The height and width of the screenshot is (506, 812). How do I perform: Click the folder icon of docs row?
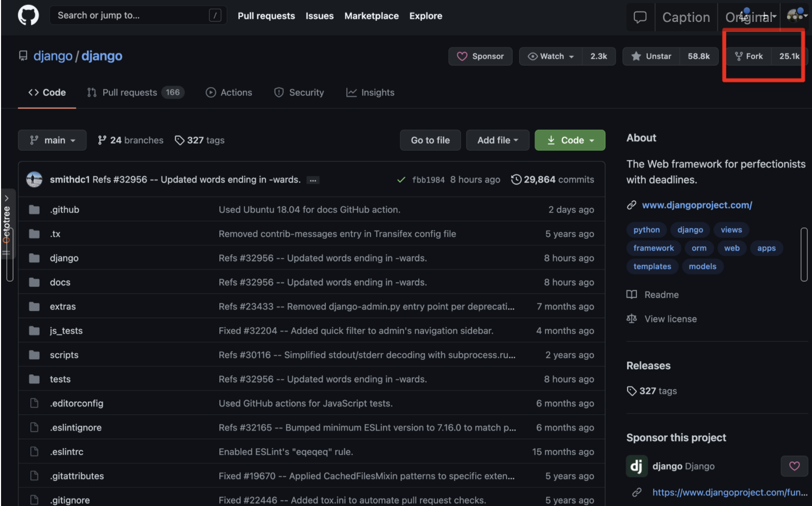click(34, 282)
